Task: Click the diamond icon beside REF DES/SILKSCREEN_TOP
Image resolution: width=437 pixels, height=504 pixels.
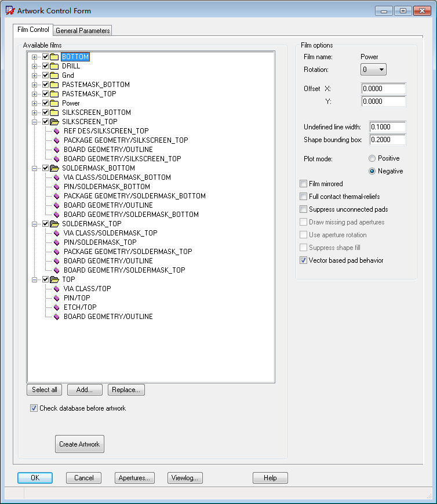Action: tap(57, 131)
